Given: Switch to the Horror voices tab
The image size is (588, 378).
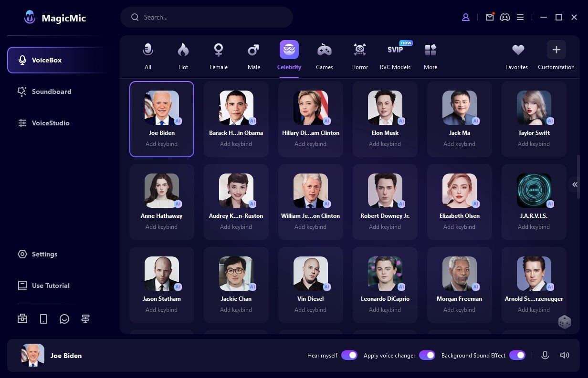Looking at the screenshot, I should (x=359, y=56).
